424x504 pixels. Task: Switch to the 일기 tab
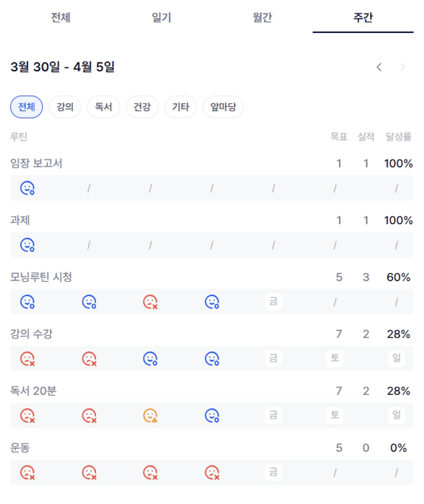coord(161,18)
